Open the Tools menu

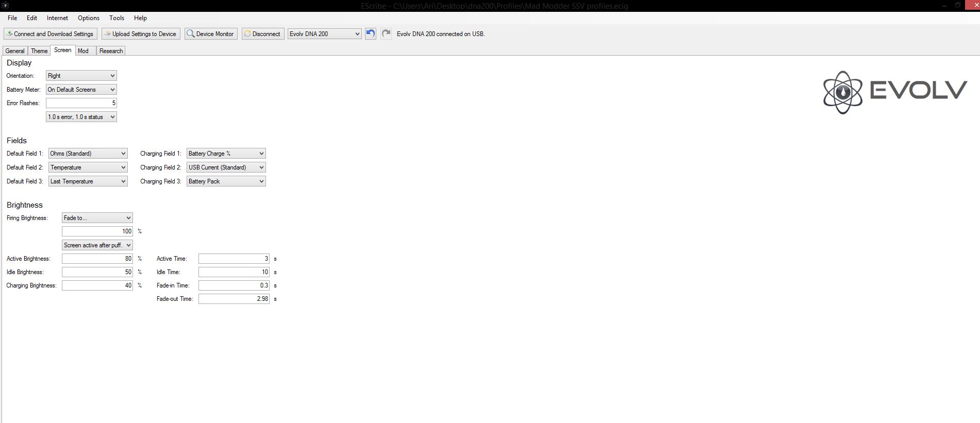pos(117,18)
